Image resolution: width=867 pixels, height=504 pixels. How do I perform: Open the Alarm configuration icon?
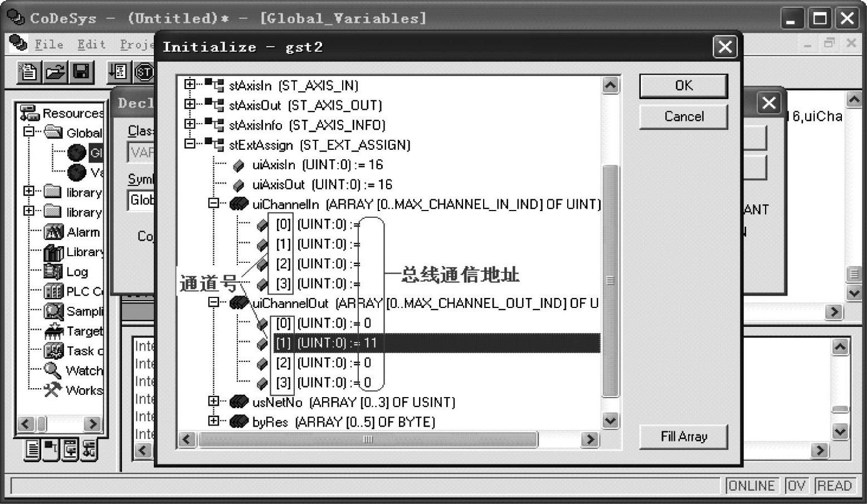[53, 232]
